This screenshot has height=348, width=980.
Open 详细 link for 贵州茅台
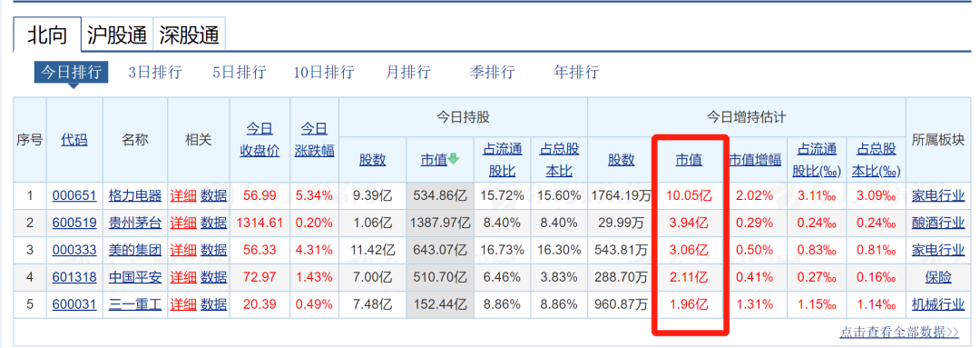[183, 224]
